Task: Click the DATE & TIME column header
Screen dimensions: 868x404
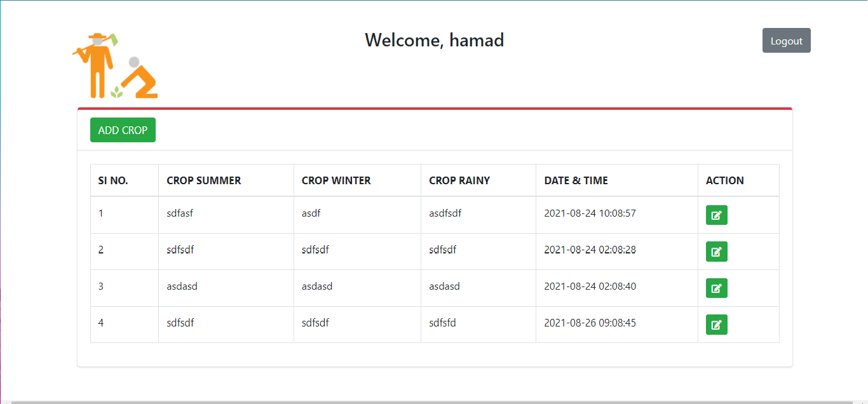Action: [x=575, y=180]
